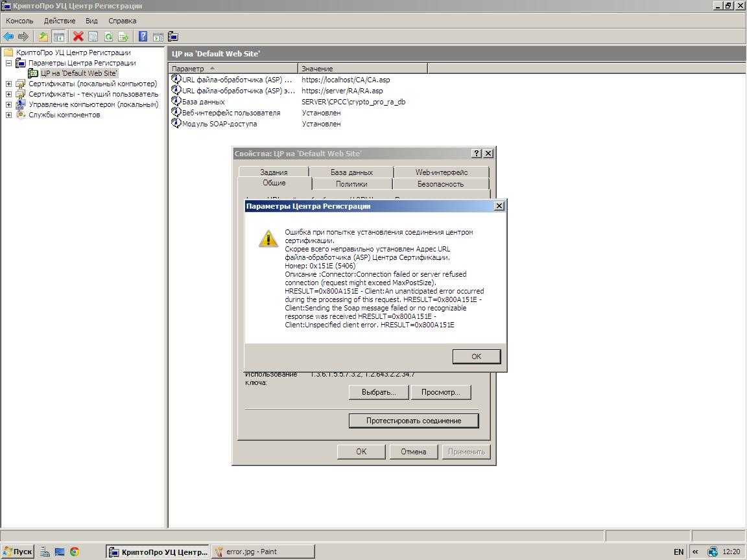Viewport: 747px width, 560px height.
Task: Click the 12:20 taskbar clock
Action: [x=731, y=552]
